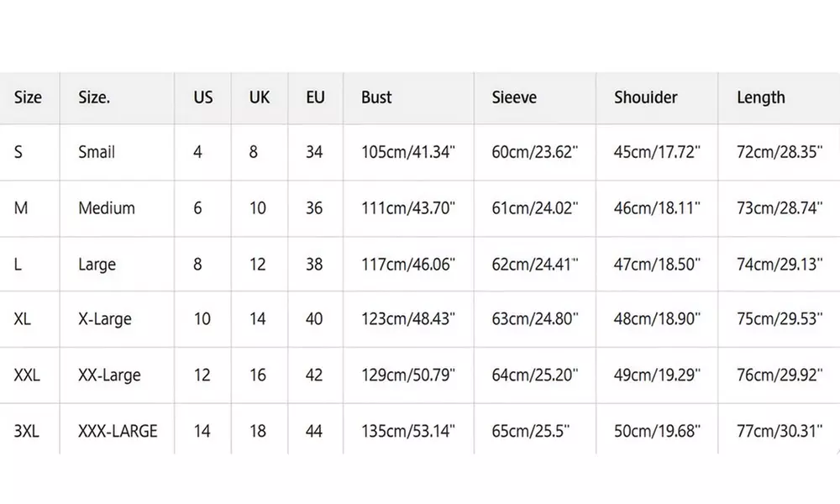Click the 105cm/41.34'' bust value

click(408, 152)
